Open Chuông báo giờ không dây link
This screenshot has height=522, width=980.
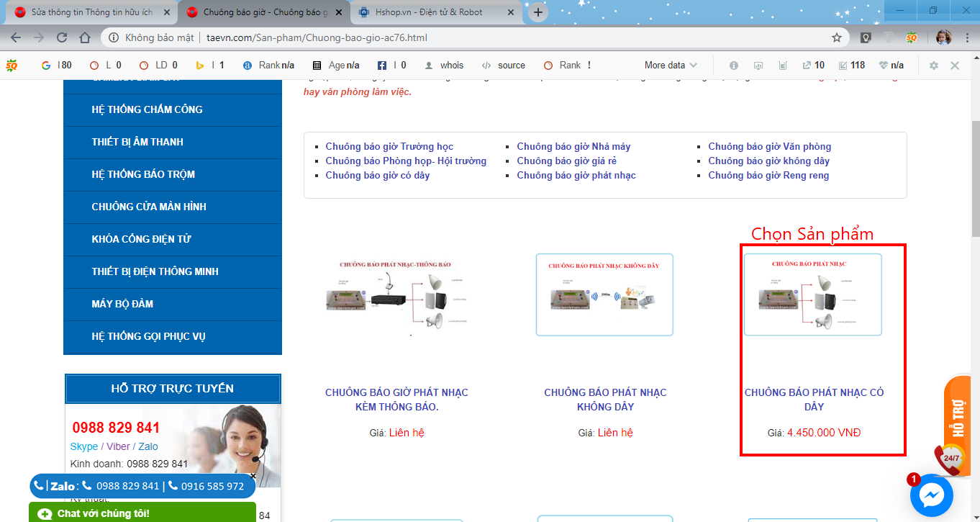click(x=769, y=161)
